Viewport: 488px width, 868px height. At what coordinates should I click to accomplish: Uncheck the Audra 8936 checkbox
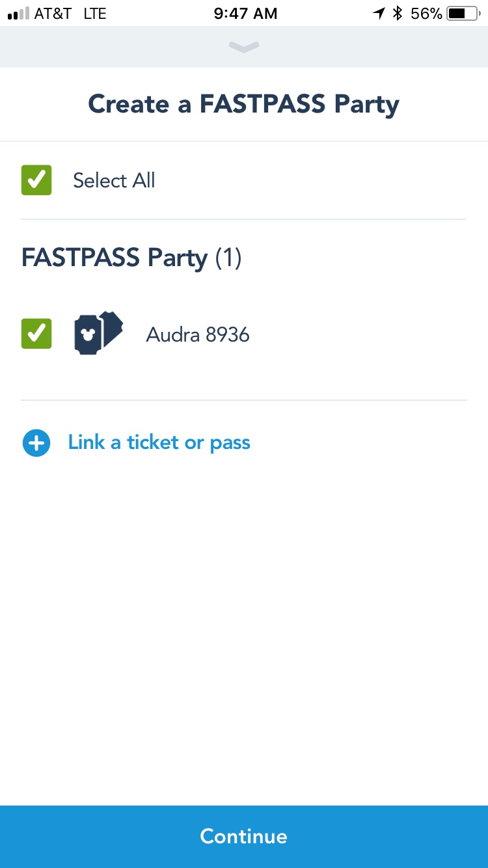click(x=36, y=334)
